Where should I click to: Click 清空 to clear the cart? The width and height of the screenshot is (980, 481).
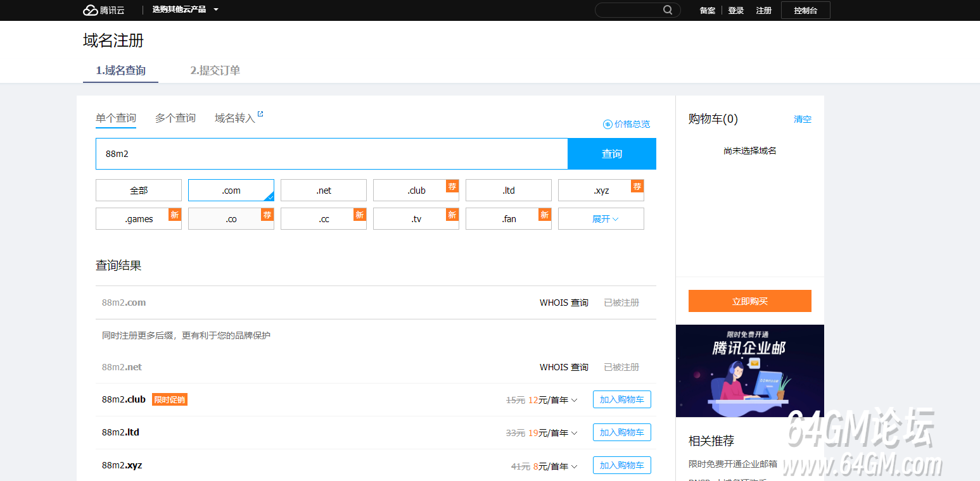pos(803,119)
